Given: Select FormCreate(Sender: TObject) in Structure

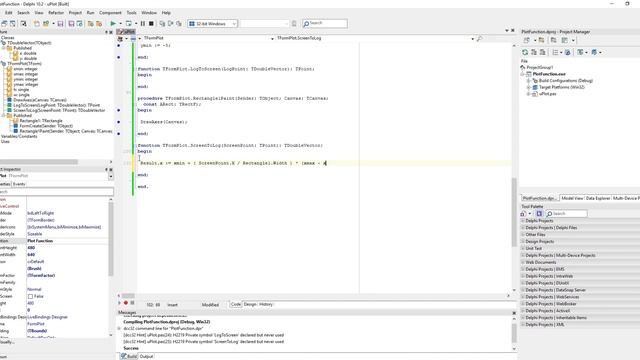Looking at the screenshot, I should (x=46, y=126).
